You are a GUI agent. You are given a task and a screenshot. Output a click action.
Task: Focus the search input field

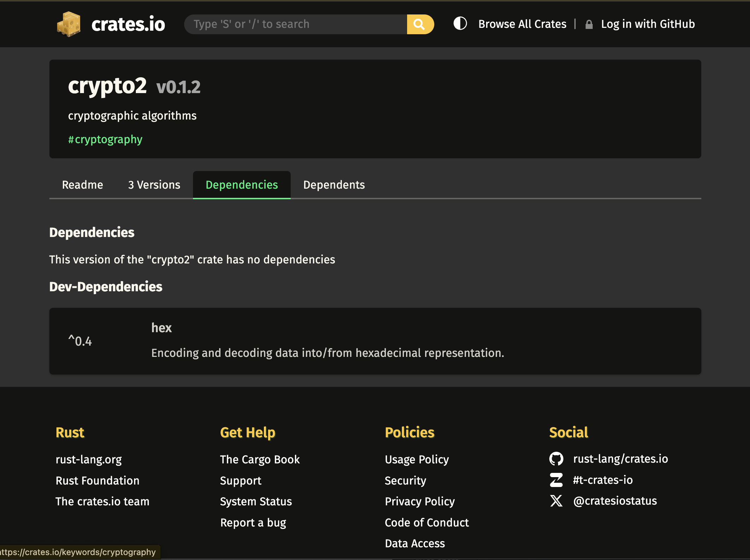tap(296, 24)
